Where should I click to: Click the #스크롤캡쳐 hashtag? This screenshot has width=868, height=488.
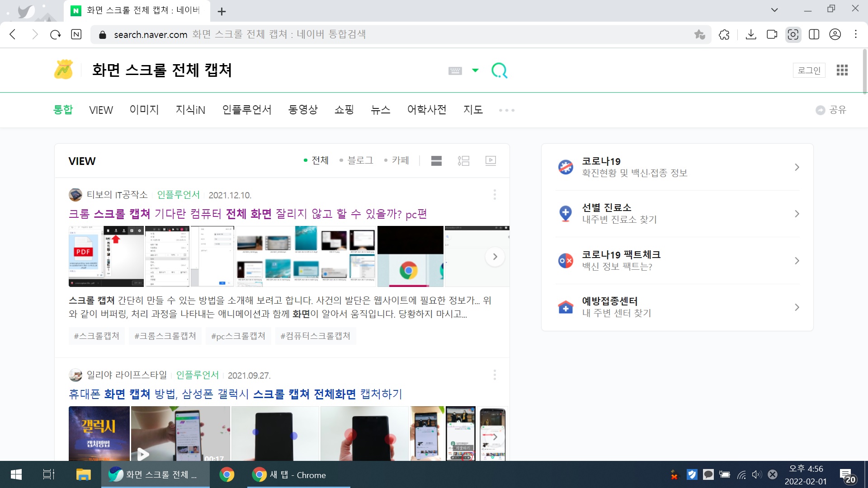[96, 336]
